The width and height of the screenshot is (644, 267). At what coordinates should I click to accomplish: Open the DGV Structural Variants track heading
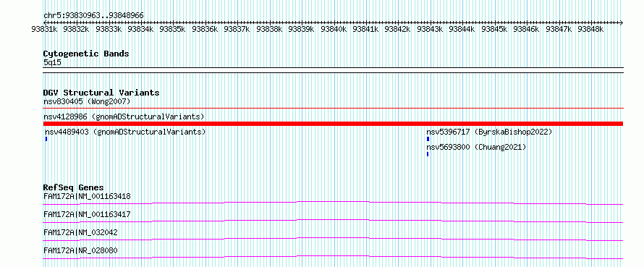tap(101, 93)
